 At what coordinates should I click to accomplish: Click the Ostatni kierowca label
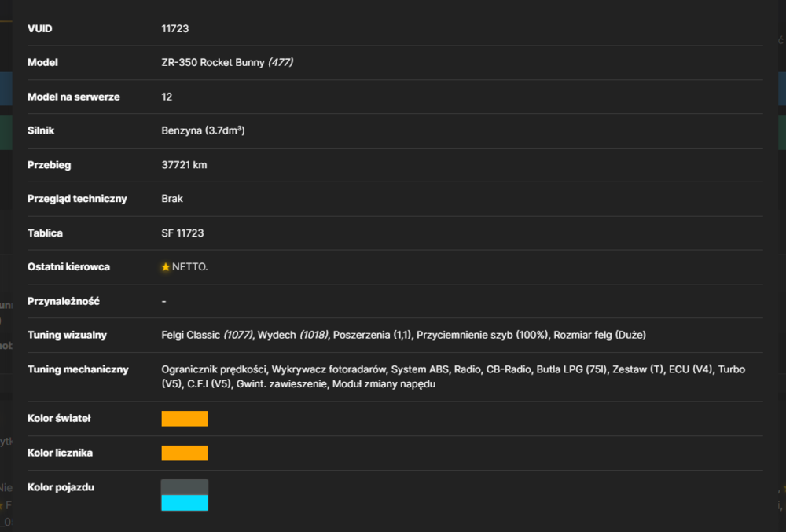[x=68, y=267]
